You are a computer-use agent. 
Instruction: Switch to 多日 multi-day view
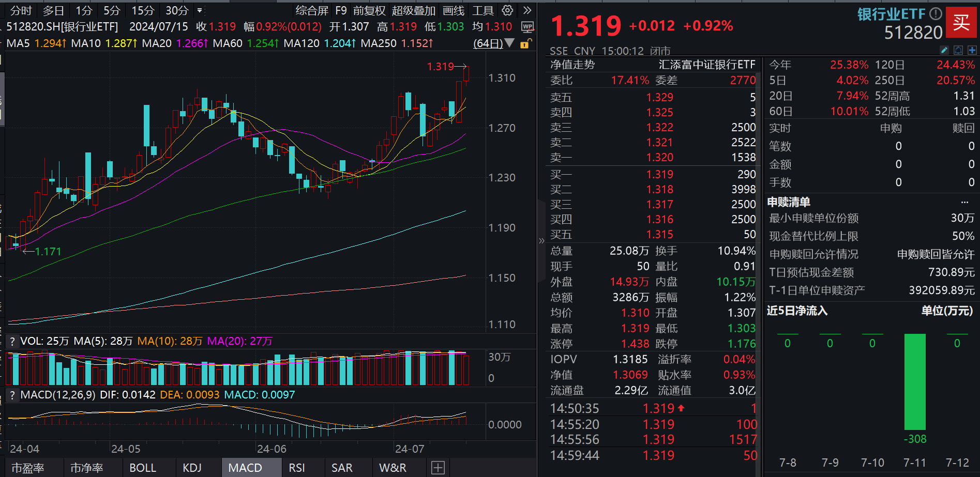coord(53,10)
